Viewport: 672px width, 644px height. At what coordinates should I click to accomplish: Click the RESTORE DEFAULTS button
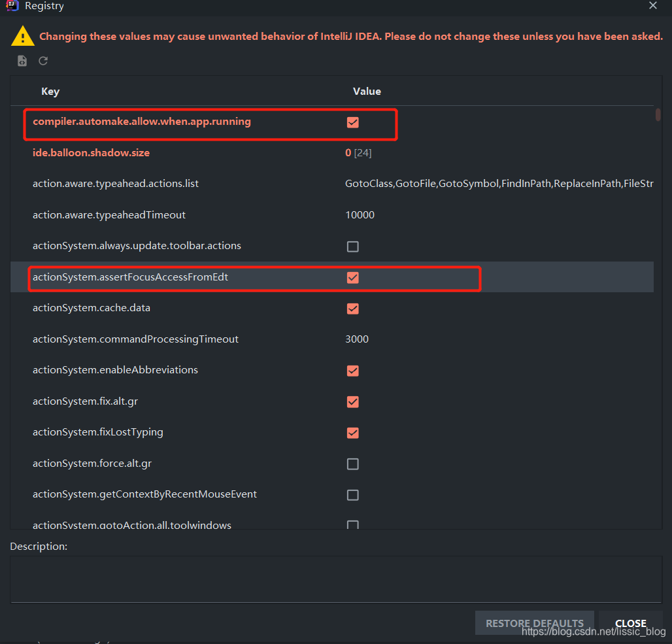pos(535,623)
